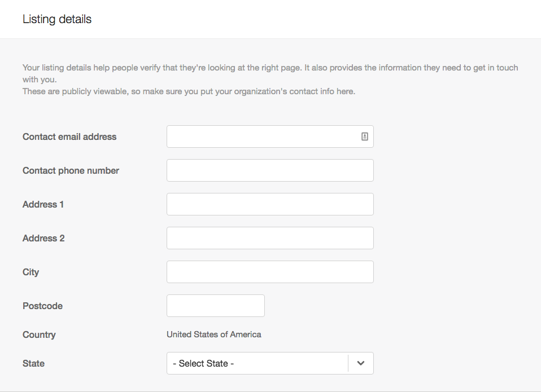The width and height of the screenshot is (541, 392).
Task: Click the Address 1 label
Action: (43, 204)
